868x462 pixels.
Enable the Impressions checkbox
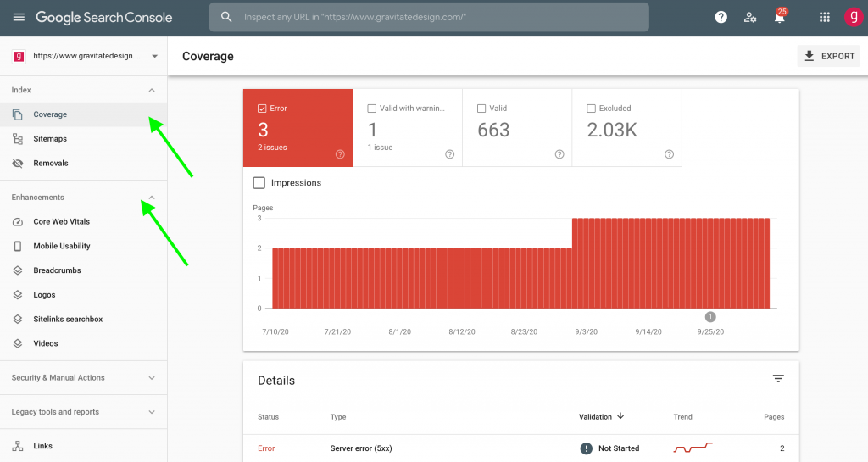(259, 182)
